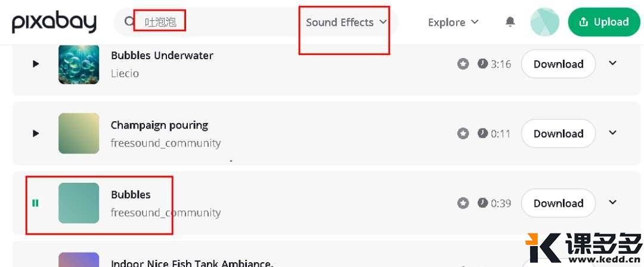The height and width of the screenshot is (267, 644).
Task: Favorite the Champaign pouring track star
Action: tap(463, 134)
